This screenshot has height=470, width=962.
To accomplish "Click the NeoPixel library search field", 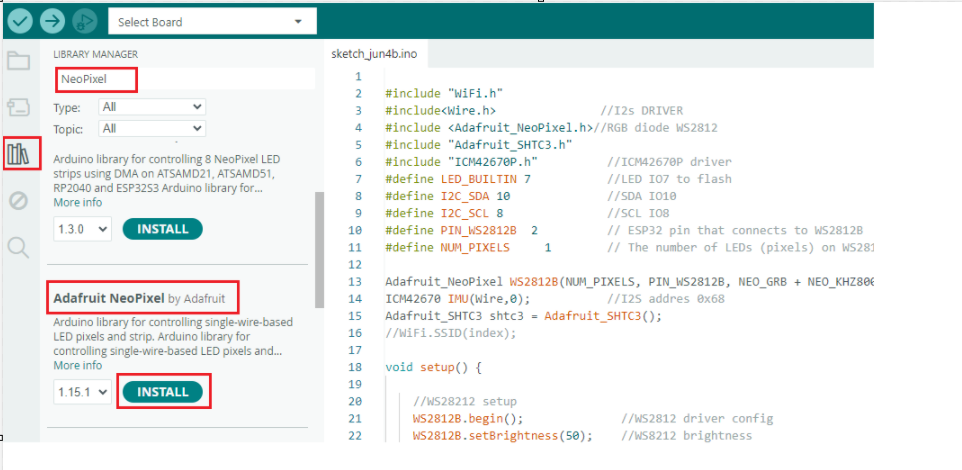I will pos(180,78).
